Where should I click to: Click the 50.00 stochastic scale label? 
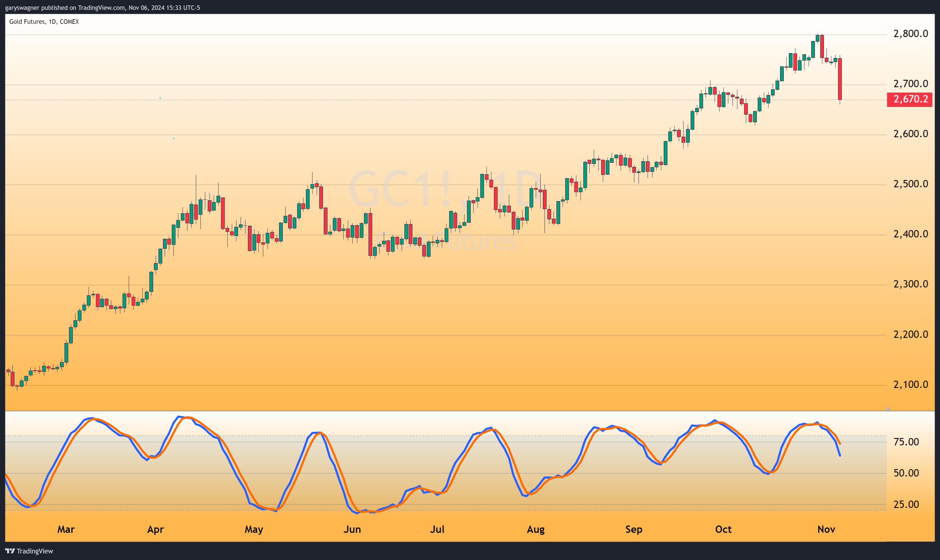pyautogui.click(x=906, y=473)
